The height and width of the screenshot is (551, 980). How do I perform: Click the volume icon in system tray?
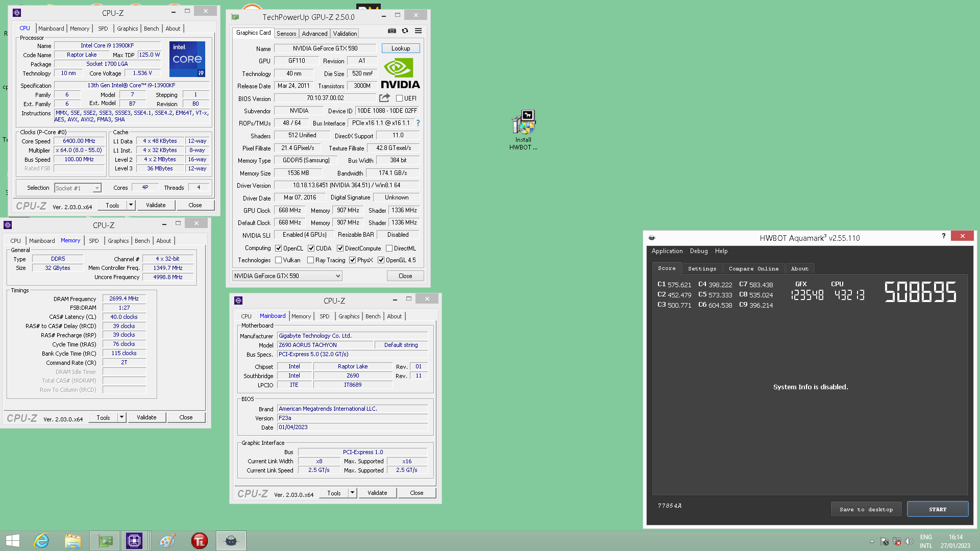pyautogui.click(x=909, y=541)
